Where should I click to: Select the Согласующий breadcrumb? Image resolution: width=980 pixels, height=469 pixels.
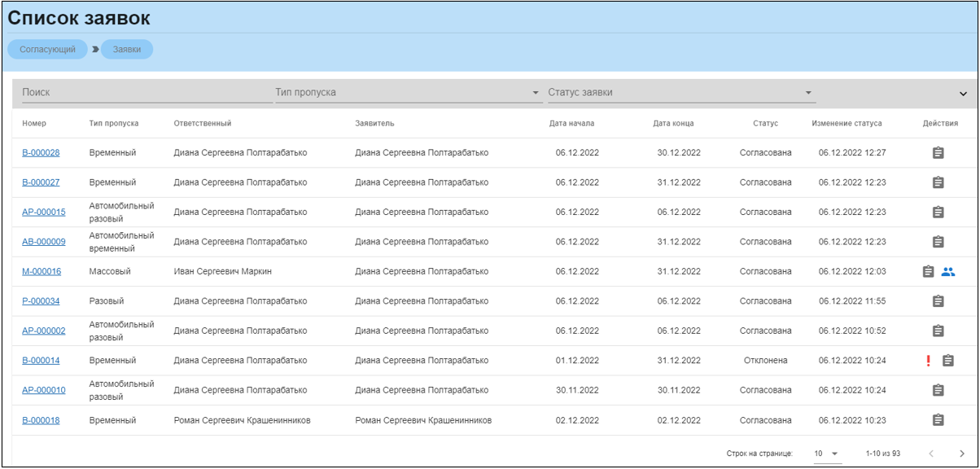pos(47,50)
